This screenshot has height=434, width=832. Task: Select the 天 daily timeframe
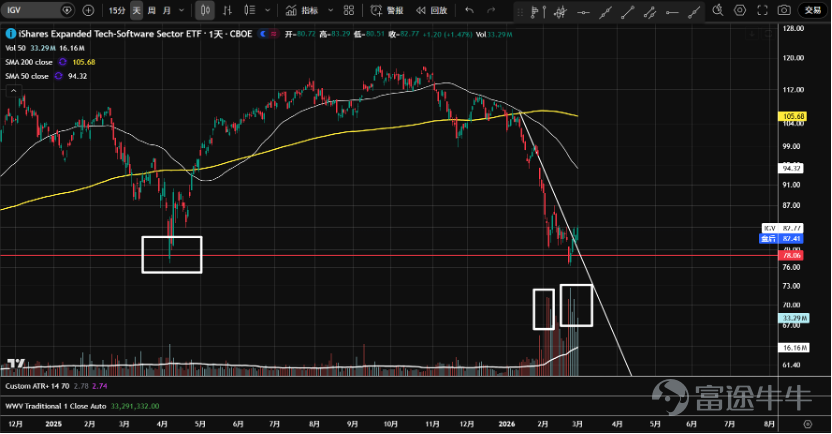click(x=137, y=10)
